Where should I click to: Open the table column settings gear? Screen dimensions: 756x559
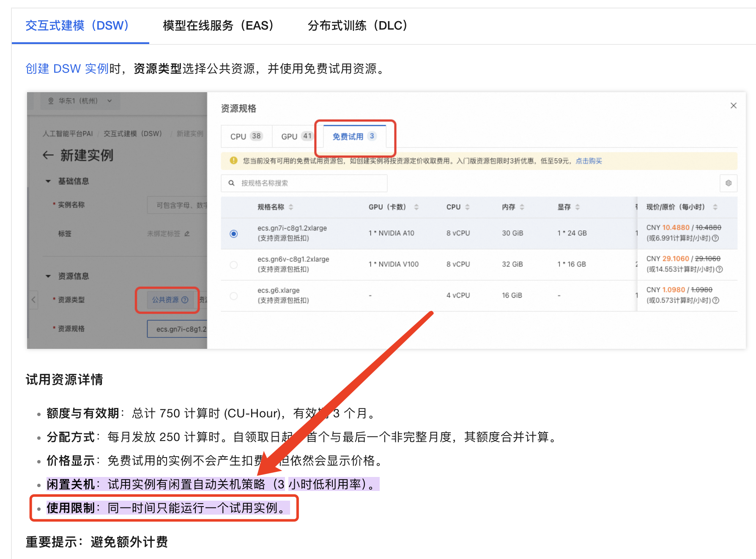pos(729,183)
